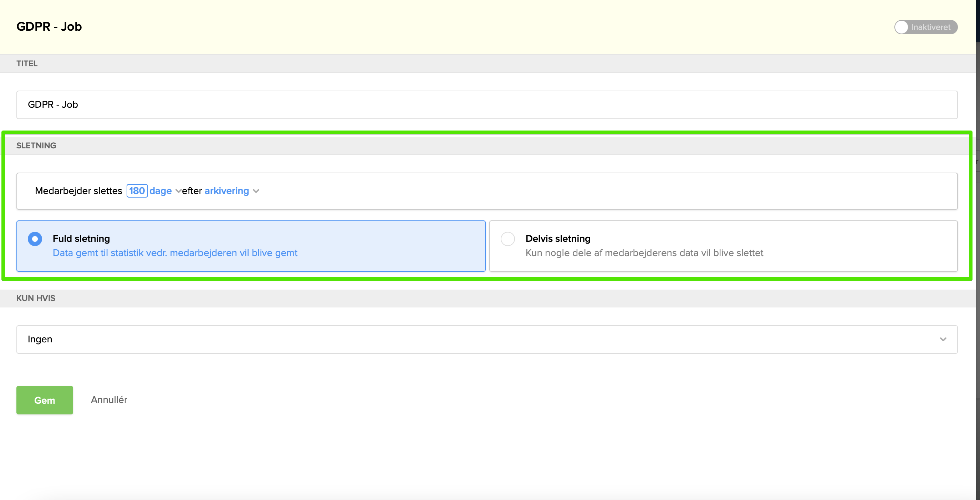Click the Fuld sletning description text
This screenshot has height=500, width=980.
pyautogui.click(x=175, y=253)
